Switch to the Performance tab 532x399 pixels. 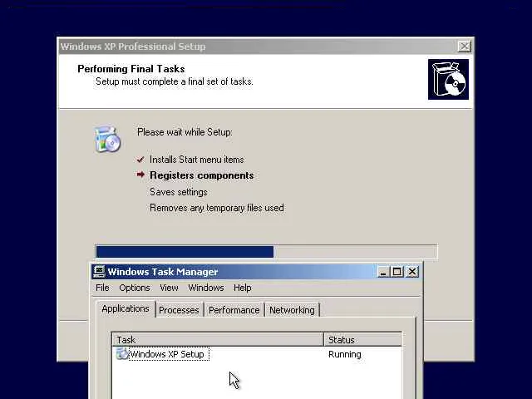coord(234,310)
